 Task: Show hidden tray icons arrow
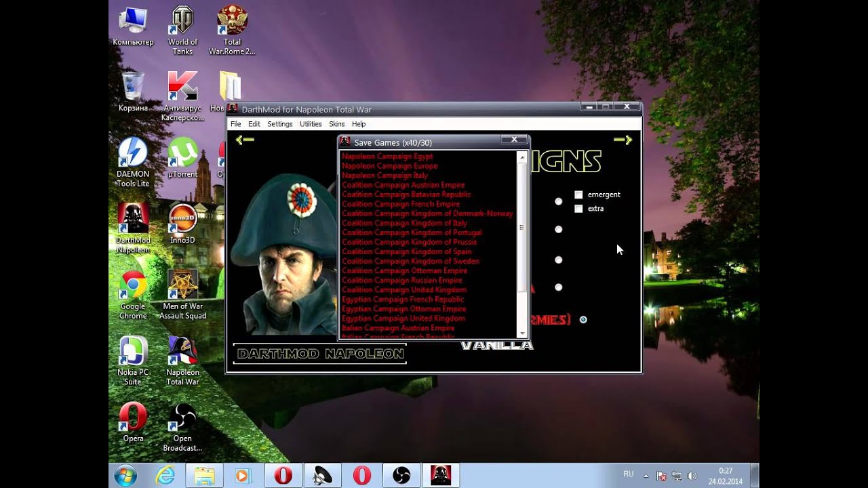(x=646, y=476)
